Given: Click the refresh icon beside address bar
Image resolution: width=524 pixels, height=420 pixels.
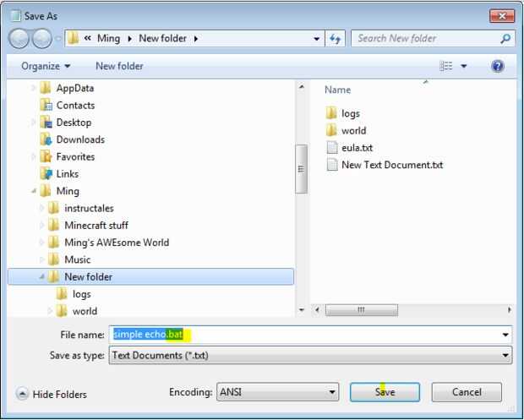Looking at the screenshot, I should tap(336, 39).
